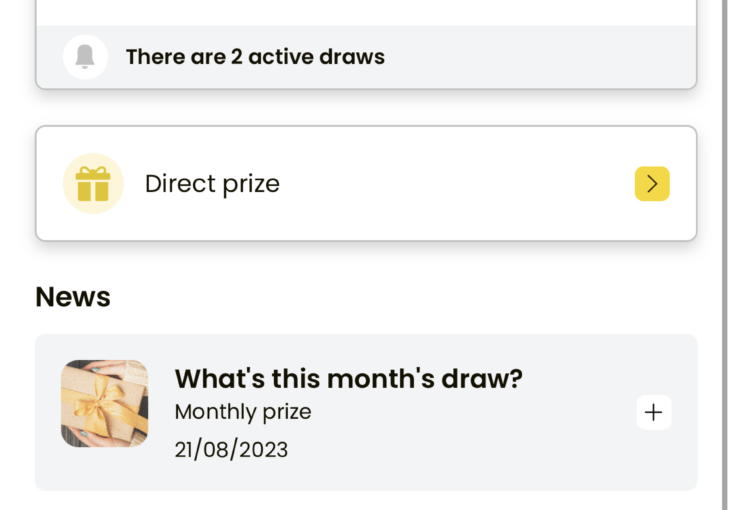Click the white panel above the active draws banner

(366, 12)
